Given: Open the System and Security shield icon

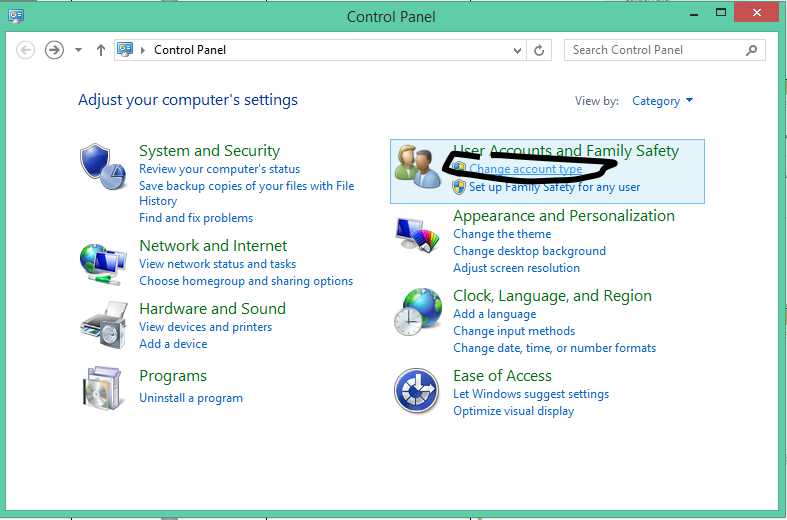Looking at the screenshot, I should [x=103, y=167].
